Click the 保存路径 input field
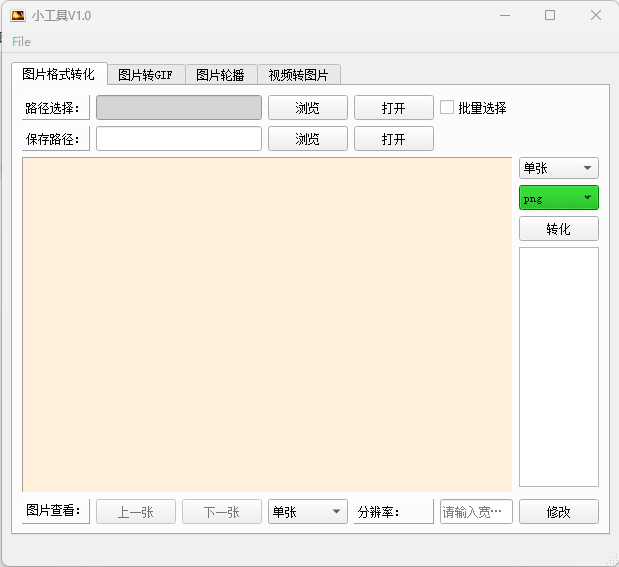619x567 pixels. coord(179,139)
